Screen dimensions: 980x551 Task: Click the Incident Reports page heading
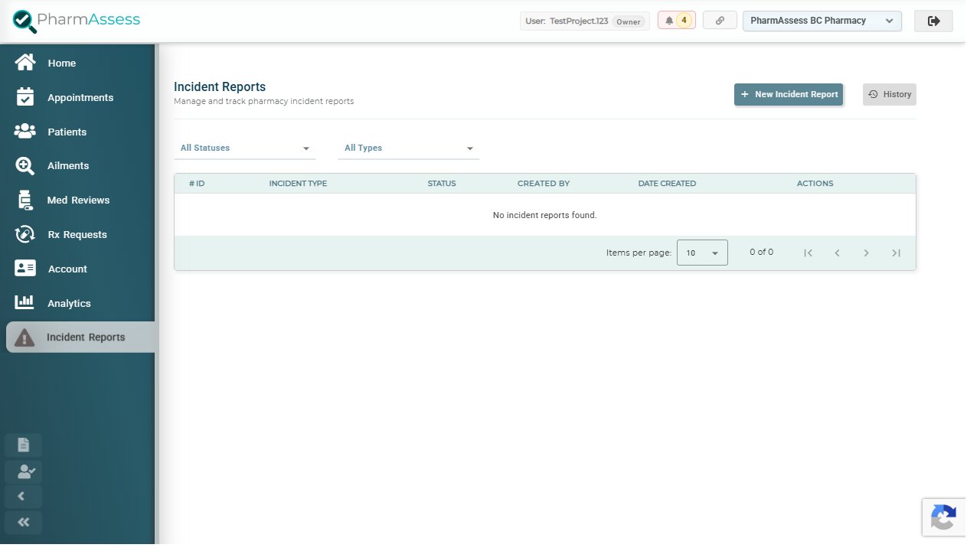[220, 86]
